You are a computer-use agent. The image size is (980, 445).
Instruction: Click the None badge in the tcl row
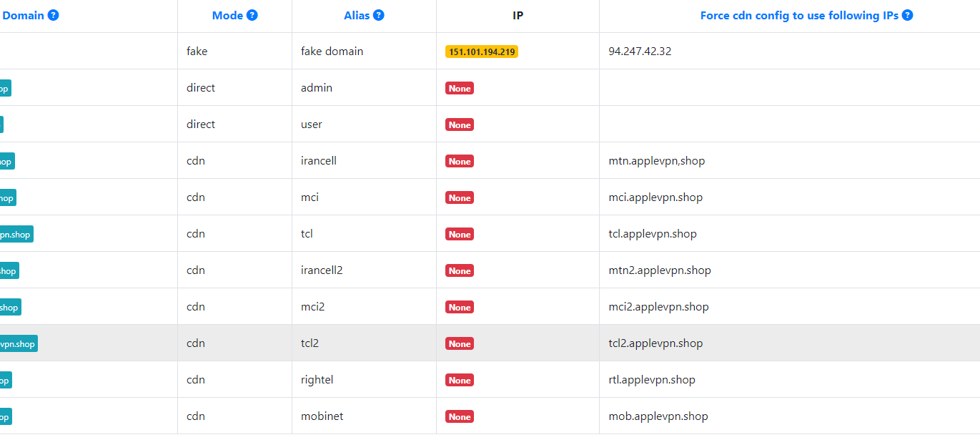tap(460, 234)
